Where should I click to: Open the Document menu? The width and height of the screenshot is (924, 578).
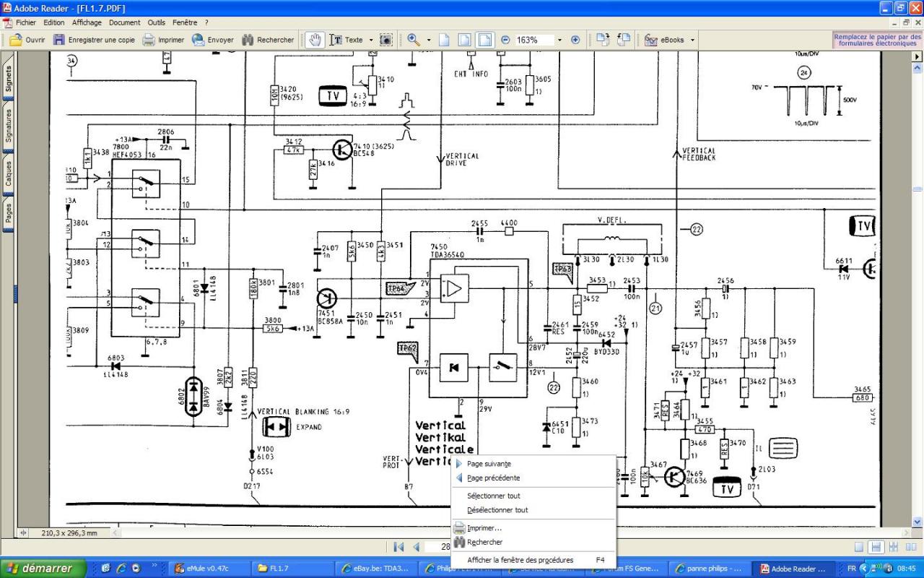click(x=125, y=22)
